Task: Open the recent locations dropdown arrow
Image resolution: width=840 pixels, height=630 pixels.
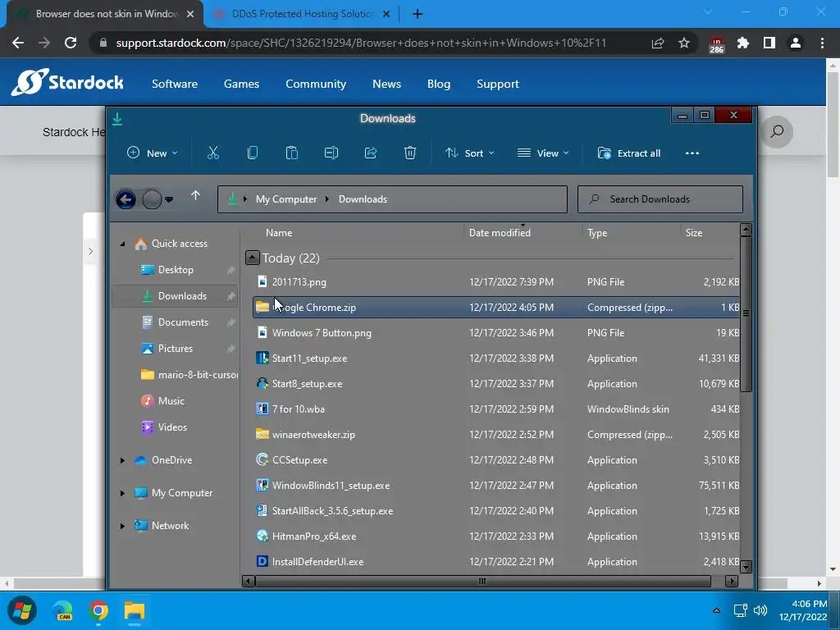Action: (x=169, y=200)
